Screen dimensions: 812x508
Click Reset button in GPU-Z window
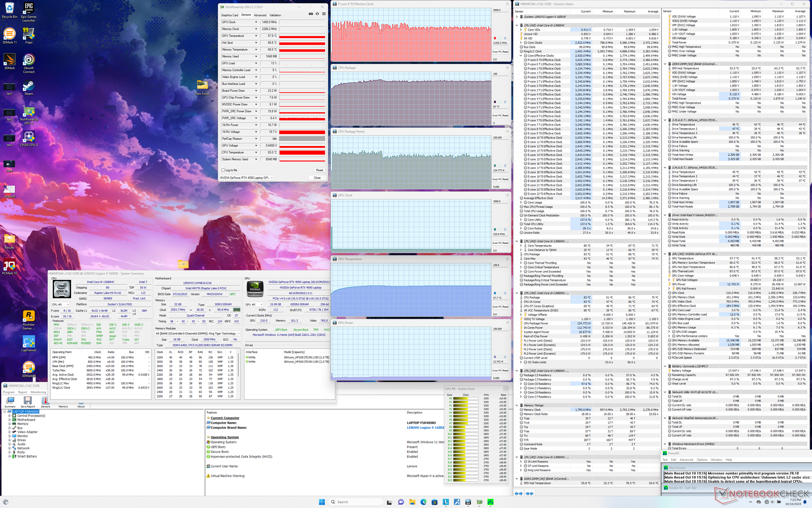coord(319,170)
